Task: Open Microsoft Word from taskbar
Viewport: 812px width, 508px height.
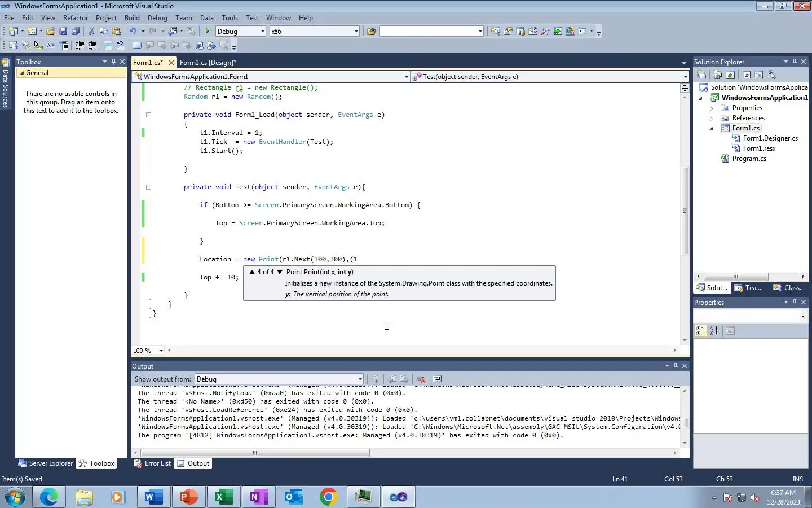Action: [153, 497]
